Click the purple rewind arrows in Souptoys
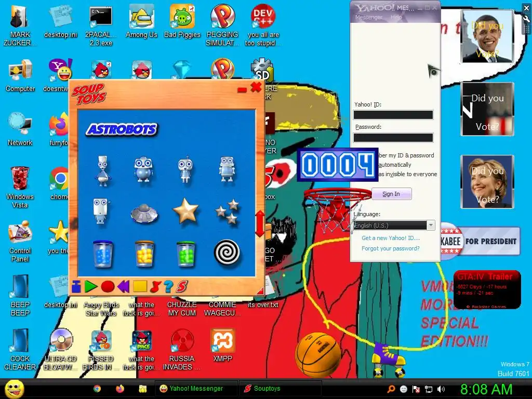 point(124,287)
